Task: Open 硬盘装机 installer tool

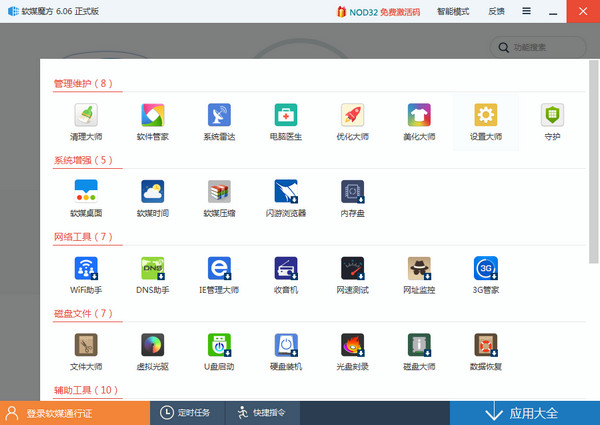Action: click(x=286, y=352)
